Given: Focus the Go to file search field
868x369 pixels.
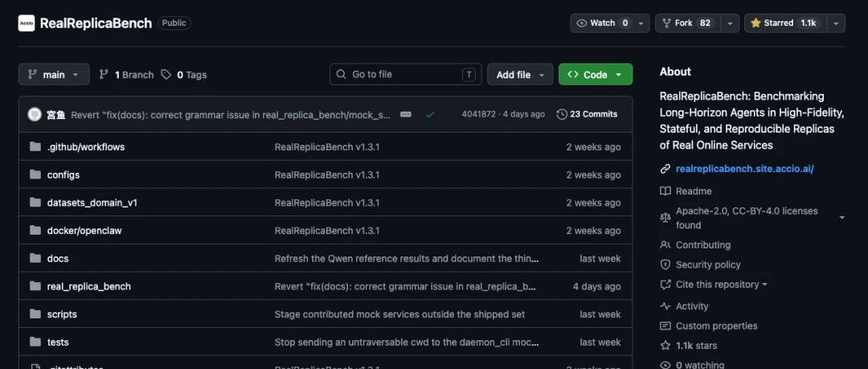Looking at the screenshot, I should pos(405,74).
